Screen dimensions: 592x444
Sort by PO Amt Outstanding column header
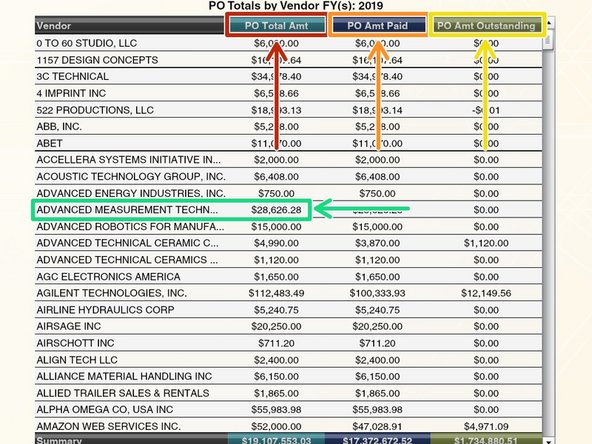click(486, 26)
